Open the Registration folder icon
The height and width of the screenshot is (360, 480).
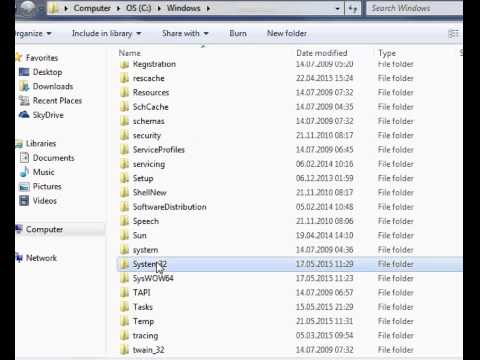click(x=125, y=64)
